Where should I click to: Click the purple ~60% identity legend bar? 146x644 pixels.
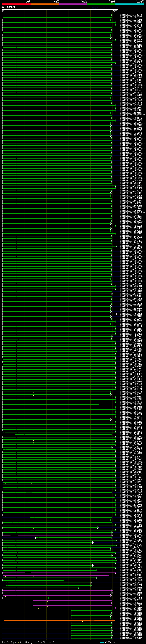tap(73, 4)
